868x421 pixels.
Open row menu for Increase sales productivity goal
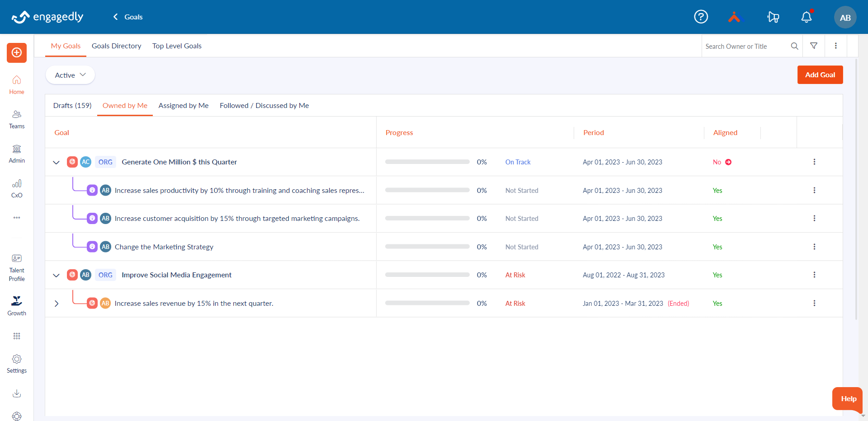point(814,190)
